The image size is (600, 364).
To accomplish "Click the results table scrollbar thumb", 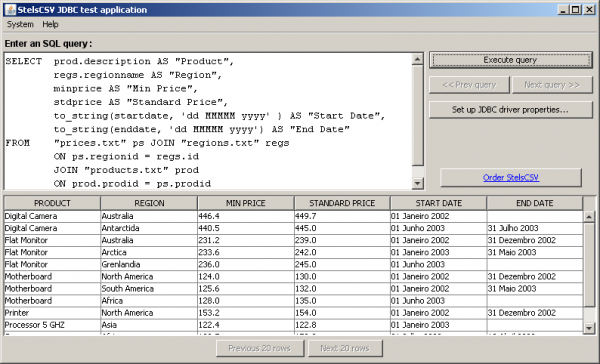I will coord(589,265).
